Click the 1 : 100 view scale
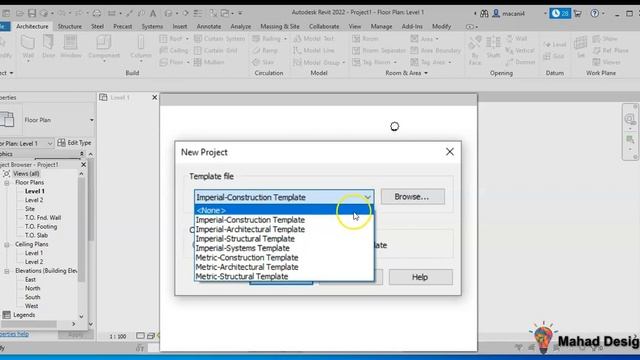The image size is (640, 360). 118,336
